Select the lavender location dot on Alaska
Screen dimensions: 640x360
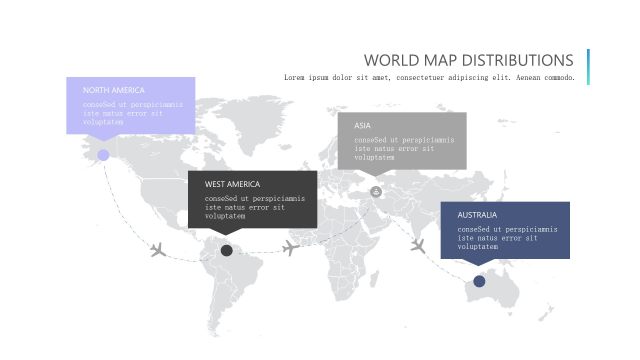point(103,155)
